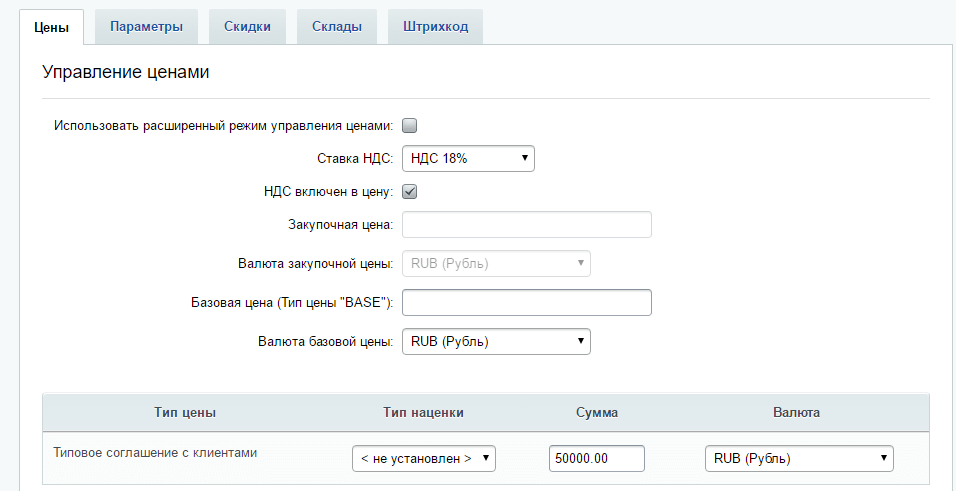Screen dimensions: 956x491
Task: Click the Тип наценки column header
Action: pyautogui.click(x=423, y=412)
